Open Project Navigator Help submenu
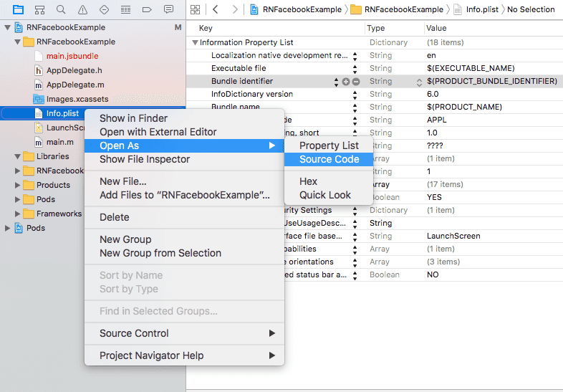 (x=184, y=355)
